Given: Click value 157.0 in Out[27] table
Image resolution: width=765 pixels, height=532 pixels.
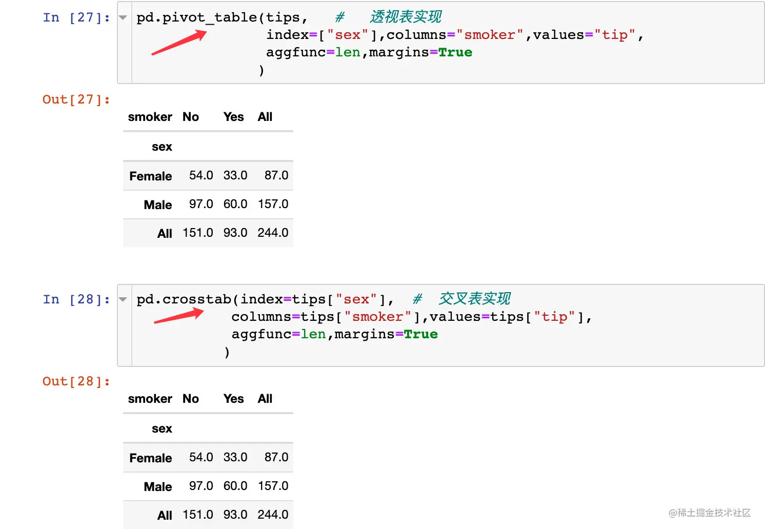Looking at the screenshot, I should [273, 204].
